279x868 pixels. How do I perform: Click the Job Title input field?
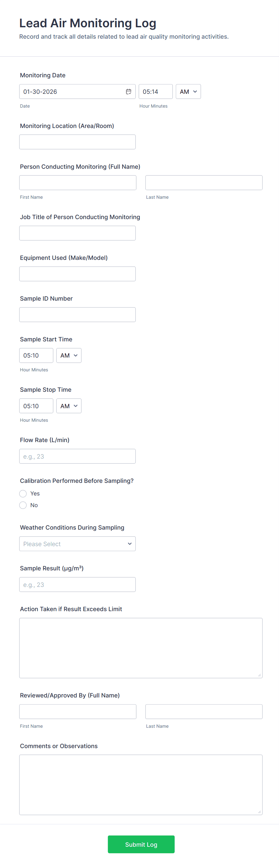click(77, 233)
